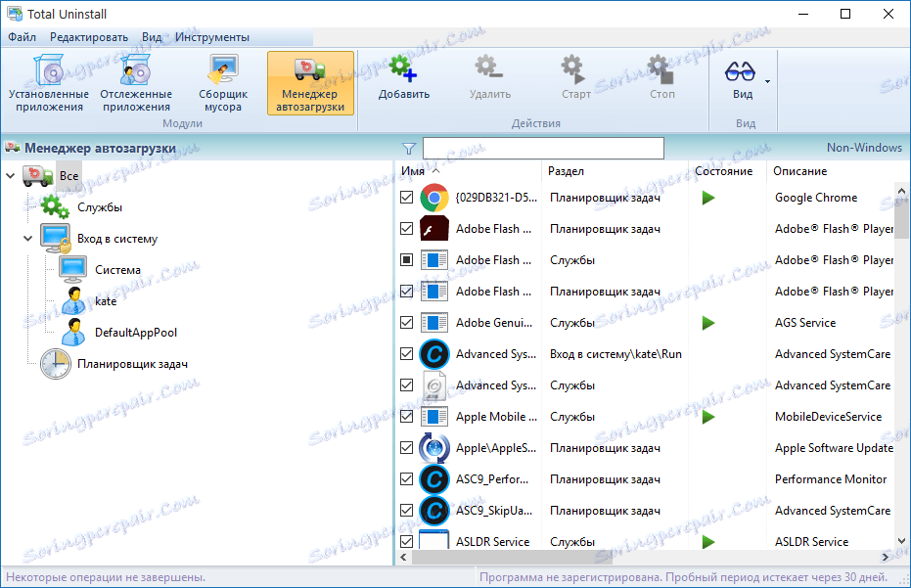Viewport: 911px width, 588px height.
Task: Collapse the Все tree node
Action: [x=11, y=175]
